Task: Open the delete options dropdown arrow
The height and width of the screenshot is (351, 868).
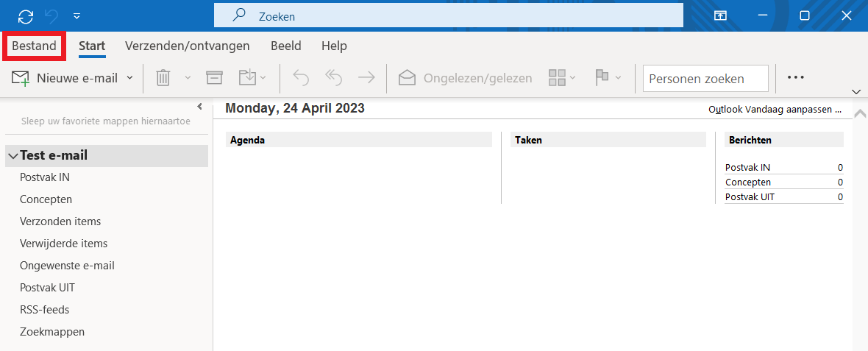Action: [x=187, y=78]
